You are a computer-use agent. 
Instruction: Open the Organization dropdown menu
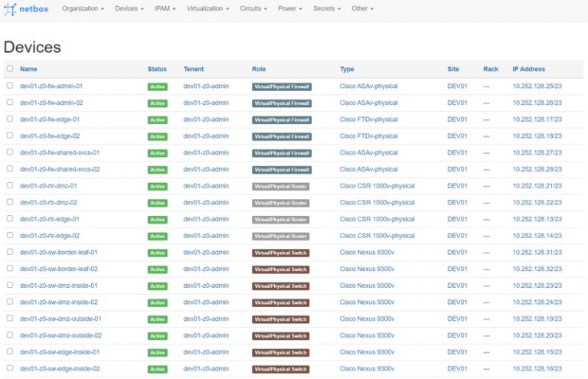pos(83,8)
